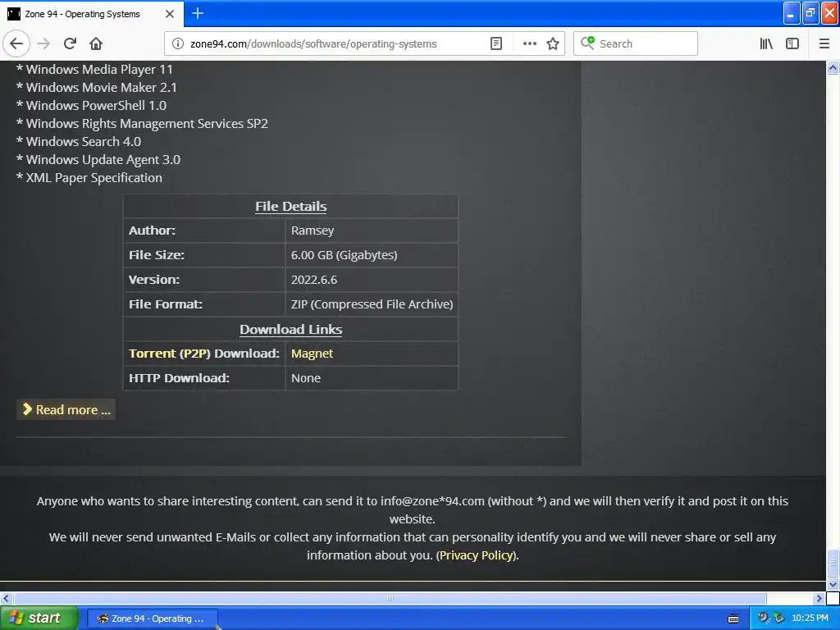Click the vertical scrollbar up arrow
Screen dimensions: 840x630
tap(833, 67)
